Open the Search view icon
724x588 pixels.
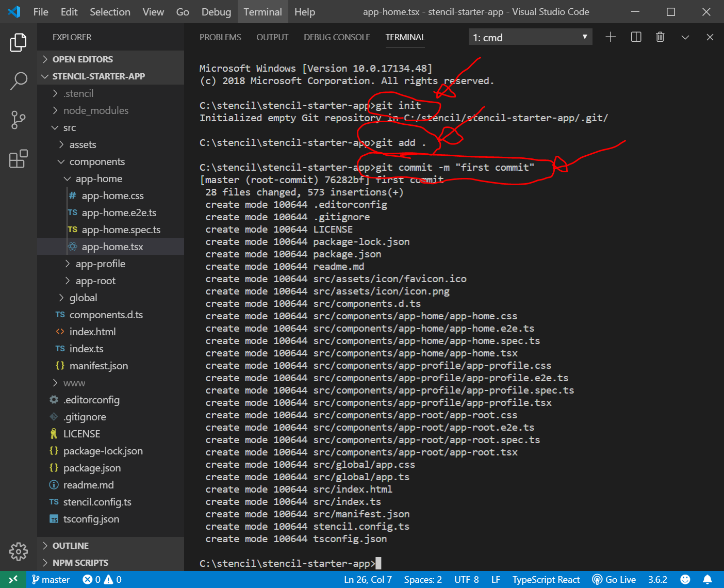click(18, 81)
